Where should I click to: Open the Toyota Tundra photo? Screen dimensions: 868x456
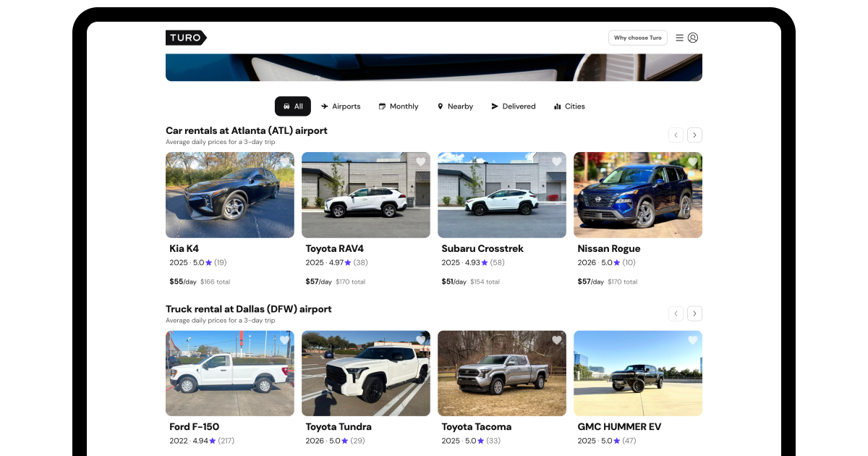coord(366,373)
